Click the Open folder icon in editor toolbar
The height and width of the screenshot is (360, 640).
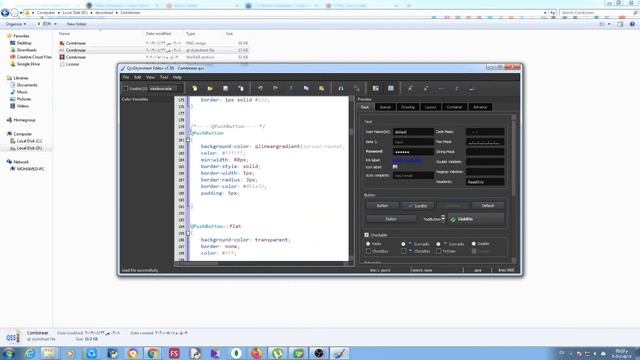tap(210, 88)
